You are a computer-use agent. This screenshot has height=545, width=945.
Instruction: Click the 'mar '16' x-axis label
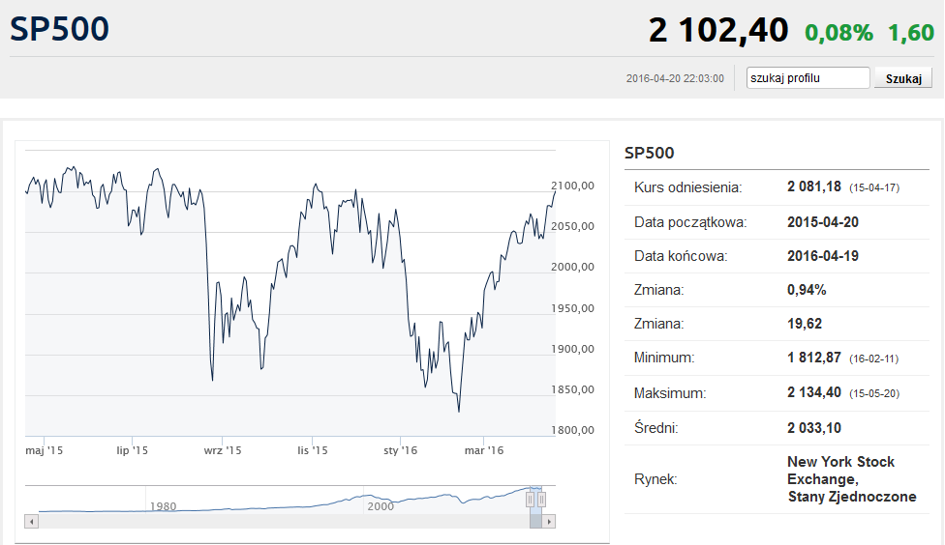pos(484,450)
